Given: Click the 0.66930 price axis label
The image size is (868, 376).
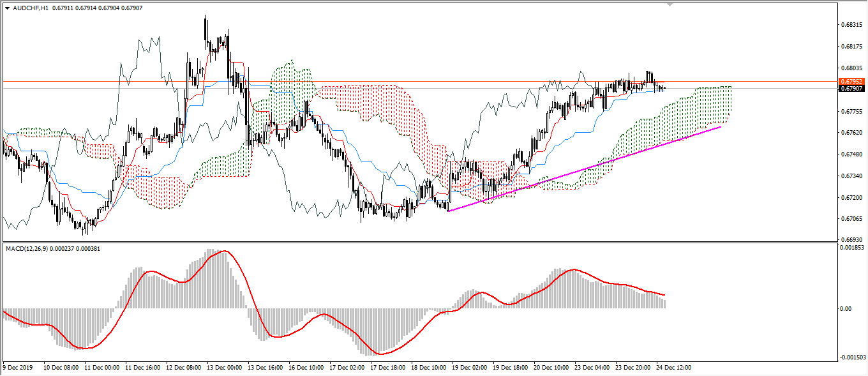Looking at the screenshot, I should click(852, 240).
